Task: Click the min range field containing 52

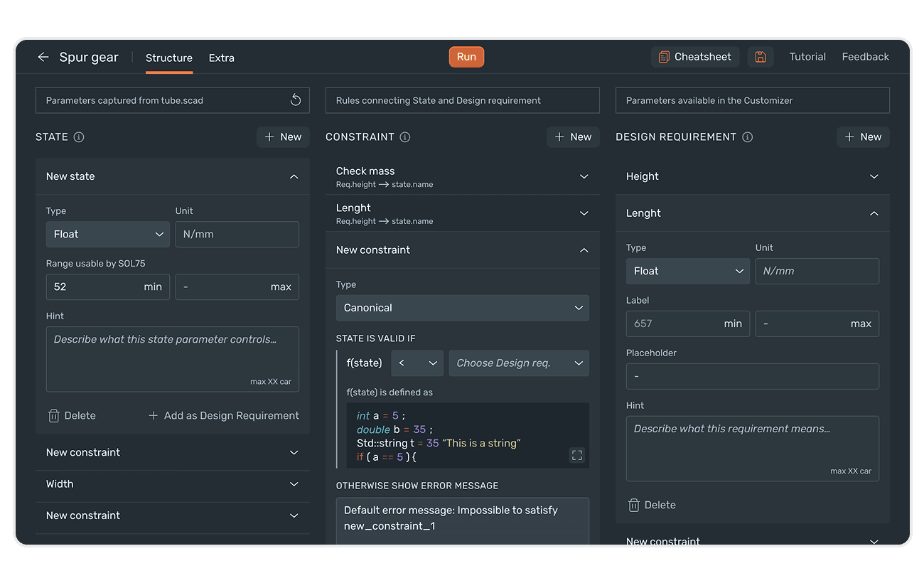Action: pyautogui.click(x=108, y=287)
